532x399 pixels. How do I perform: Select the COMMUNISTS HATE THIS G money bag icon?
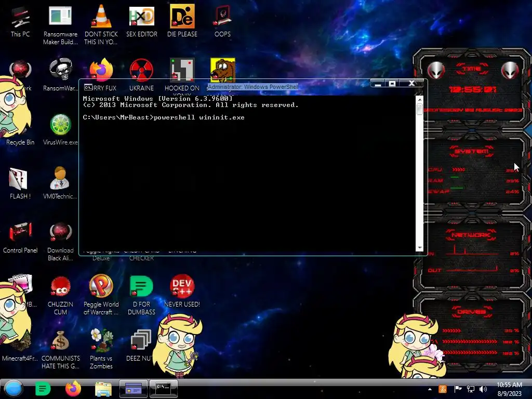[x=60, y=350]
